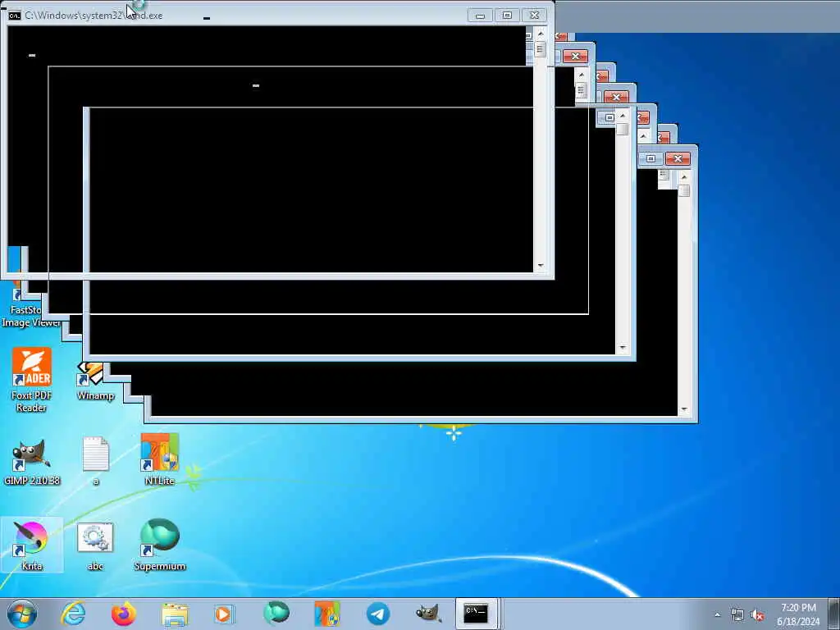Open Windows Explorer from the taskbar
This screenshot has height=630, width=840.
[x=175, y=614]
